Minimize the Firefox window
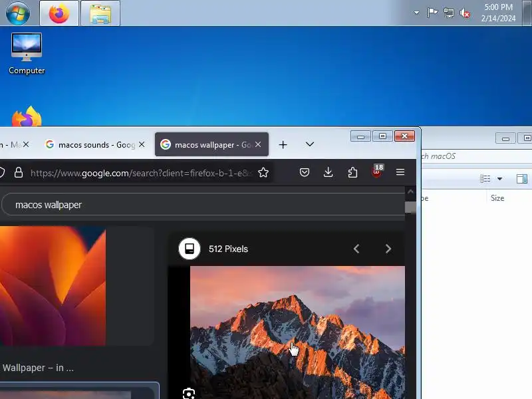The image size is (532, 399). click(x=360, y=136)
